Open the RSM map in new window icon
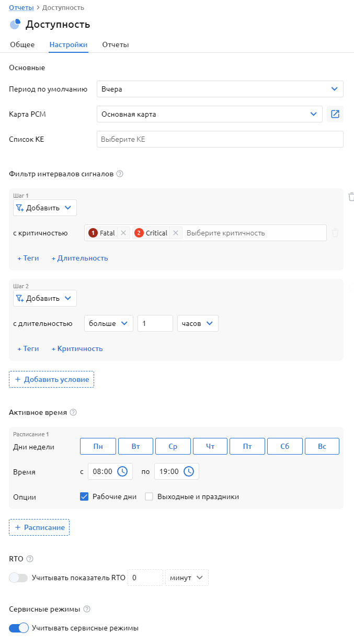 (x=335, y=114)
